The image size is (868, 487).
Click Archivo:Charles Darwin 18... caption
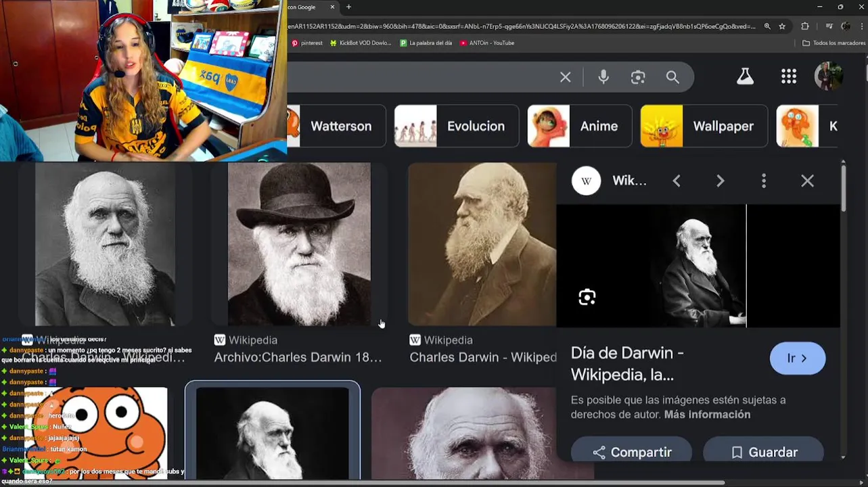coord(298,357)
